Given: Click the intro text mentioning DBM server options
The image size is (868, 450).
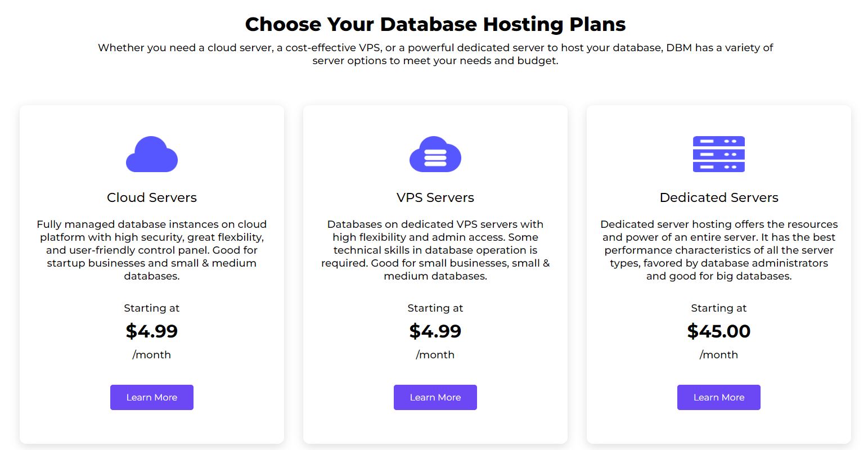Looking at the screenshot, I should pos(435,54).
